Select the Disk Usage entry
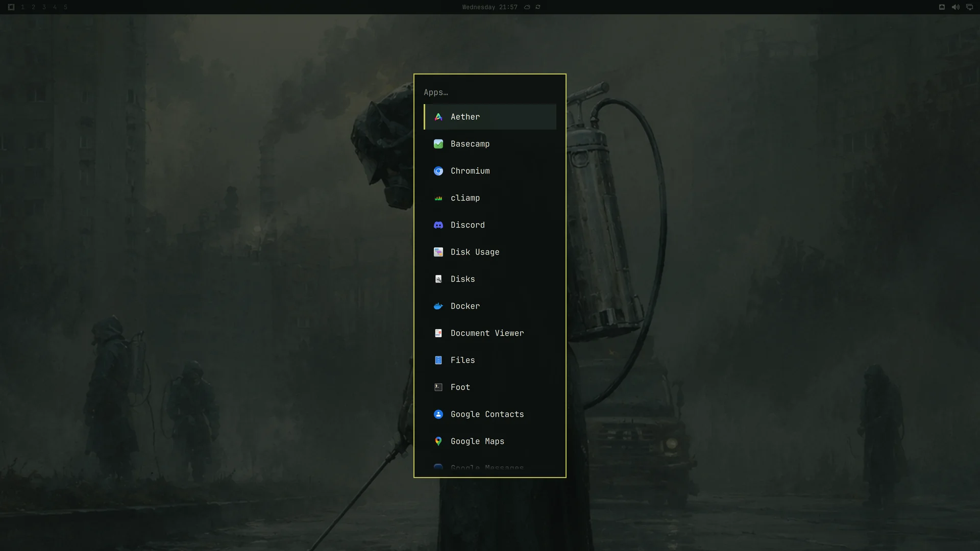The height and width of the screenshot is (551, 980). (490, 252)
